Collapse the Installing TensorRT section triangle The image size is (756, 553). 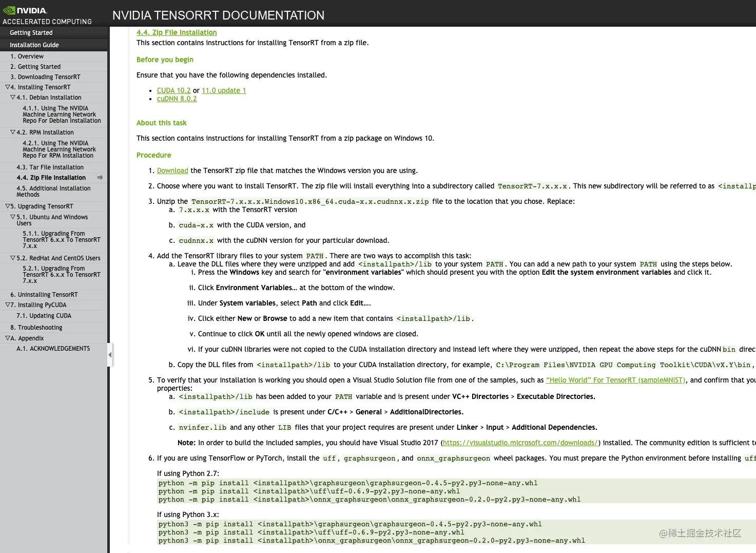[x=8, y=87]
